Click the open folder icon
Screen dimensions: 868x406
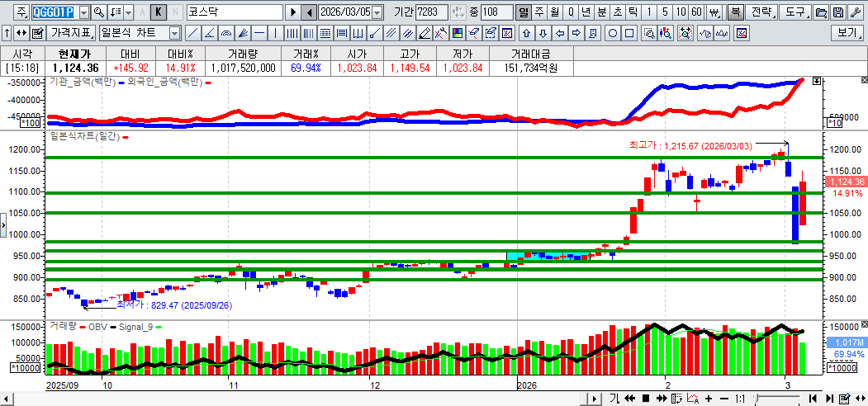click(820, 12)
